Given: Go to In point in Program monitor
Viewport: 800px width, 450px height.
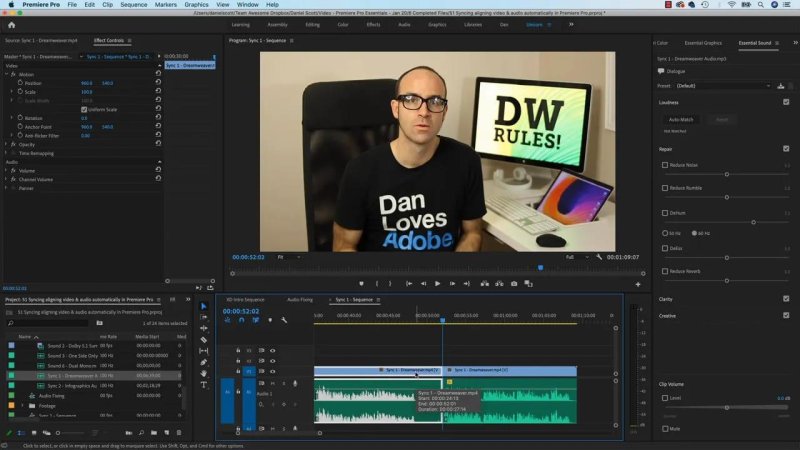Looking at the screenshot, I should click(x=409, y=284).
